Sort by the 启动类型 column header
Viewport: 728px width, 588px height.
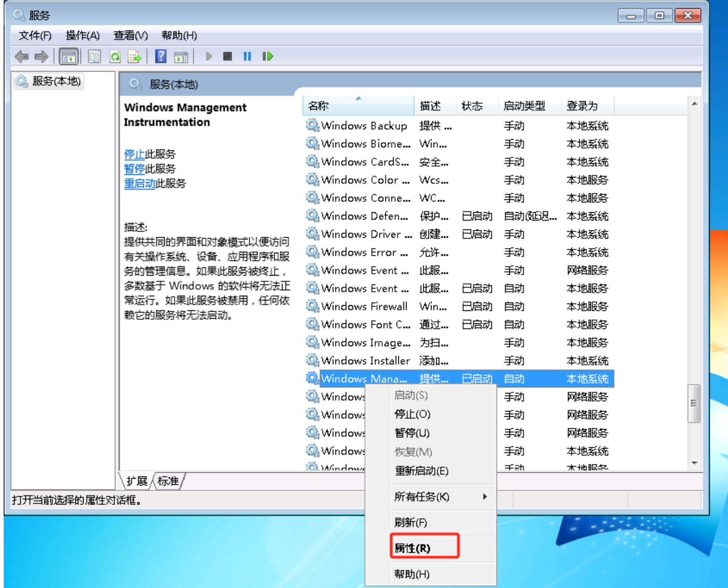click(530, 106)
